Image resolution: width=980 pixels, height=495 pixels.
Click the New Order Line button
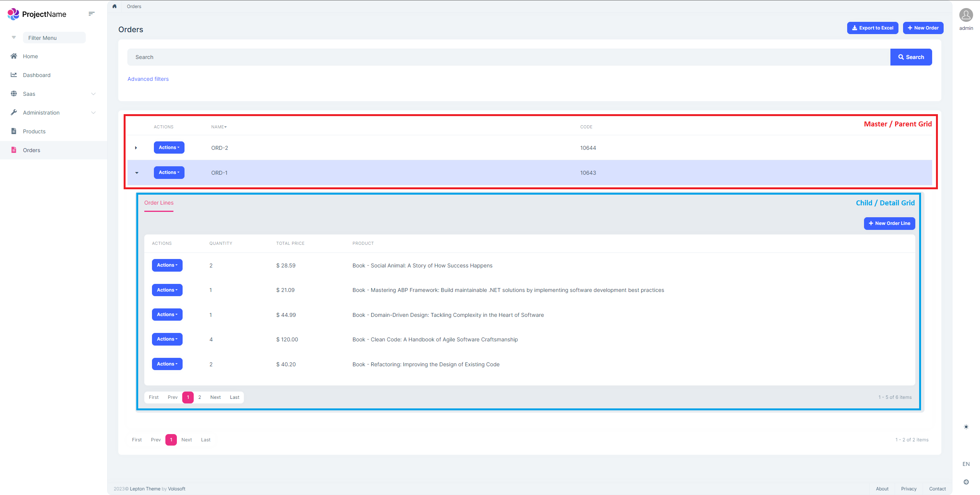click(889, 223)
